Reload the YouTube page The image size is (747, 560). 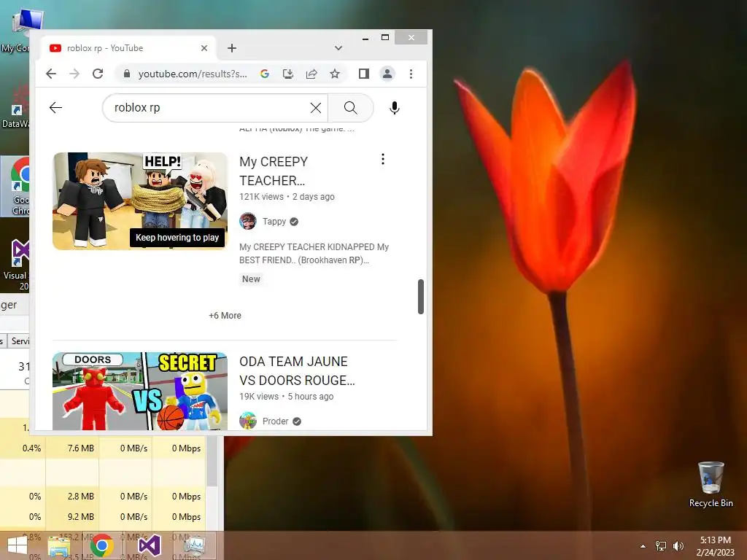[x=98, y=74]
